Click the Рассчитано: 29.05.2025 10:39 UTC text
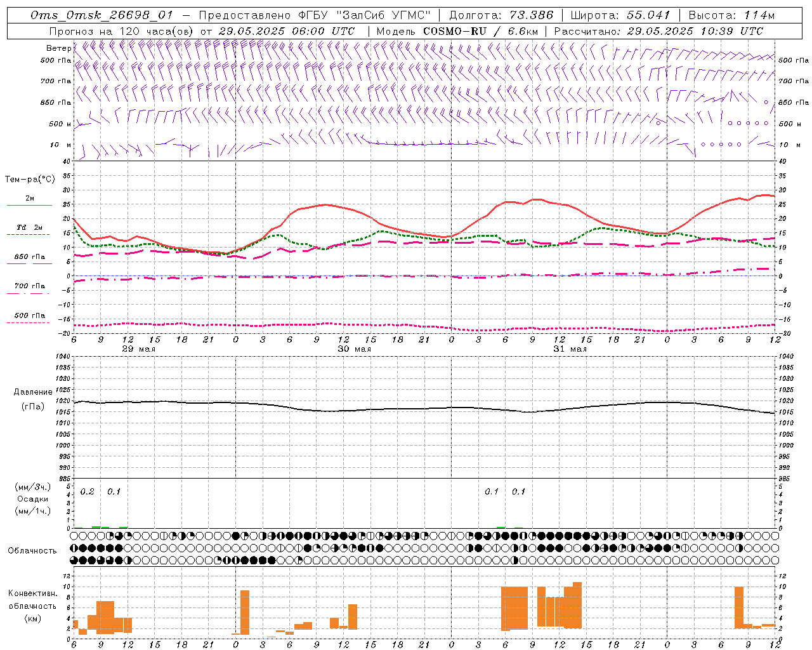812x650 pixels. (x=658, y=31)
